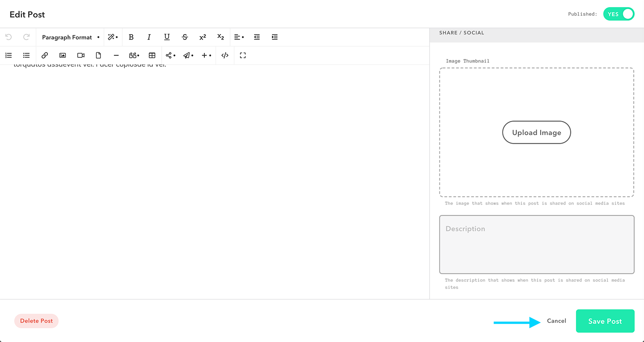Open the paper plane send dropdown
This screenshot has width=644, height=342.
(188, 55)
